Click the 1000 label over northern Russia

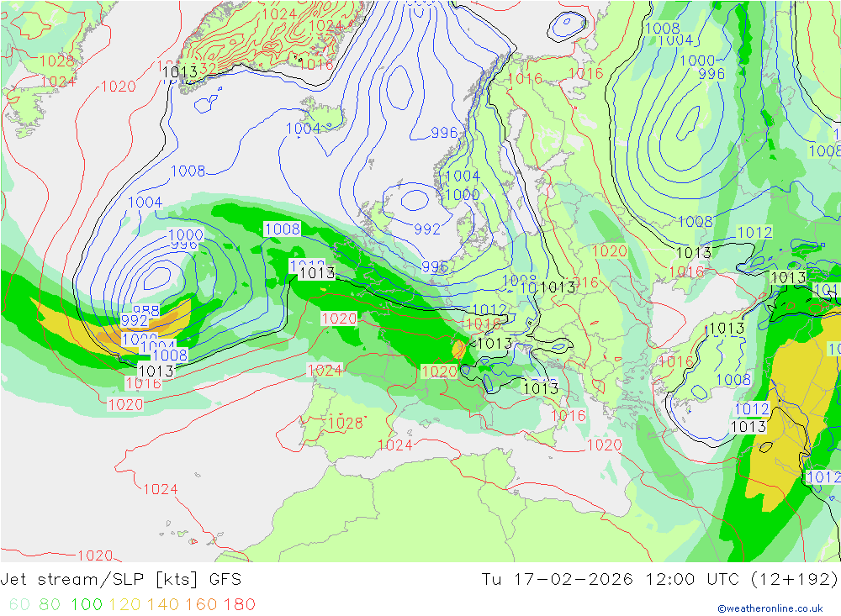coord(697,61)
